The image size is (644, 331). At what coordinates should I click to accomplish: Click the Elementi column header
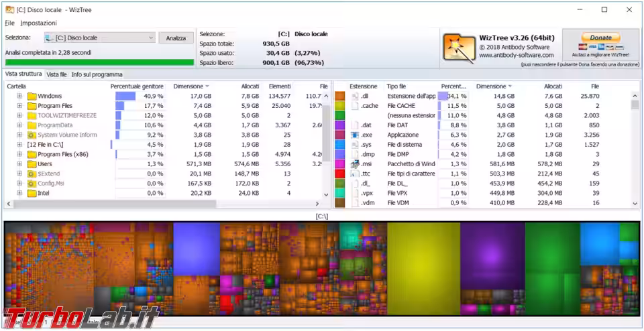point(280,86)
